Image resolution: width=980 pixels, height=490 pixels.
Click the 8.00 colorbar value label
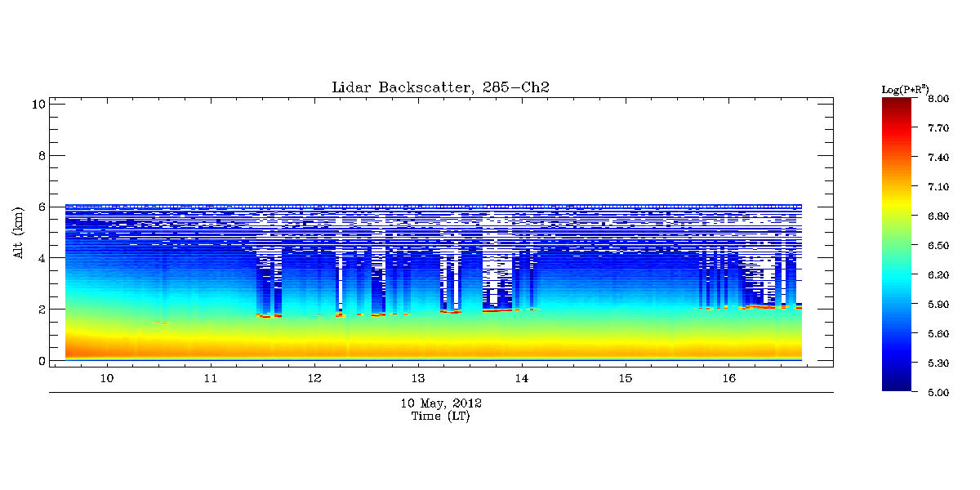[938, 99]
